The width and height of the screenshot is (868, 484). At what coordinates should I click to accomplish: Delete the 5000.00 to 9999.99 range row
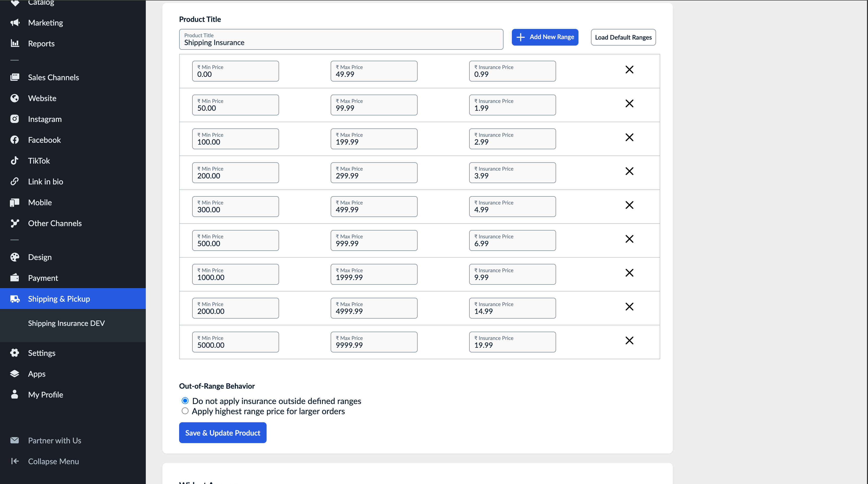tap(629, 340)
